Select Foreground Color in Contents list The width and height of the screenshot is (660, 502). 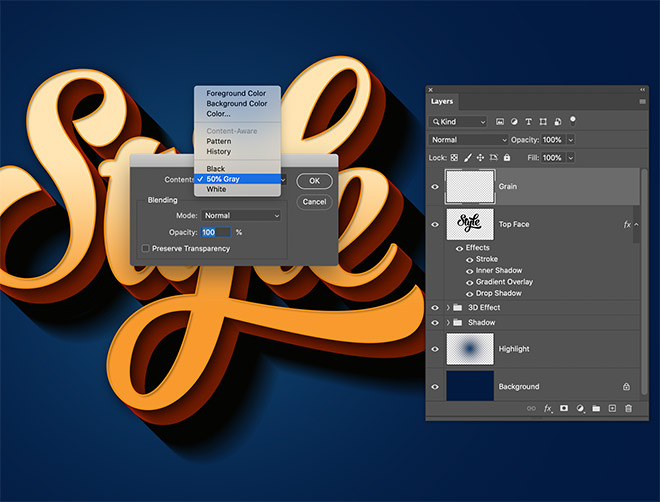tap(236, 93)
